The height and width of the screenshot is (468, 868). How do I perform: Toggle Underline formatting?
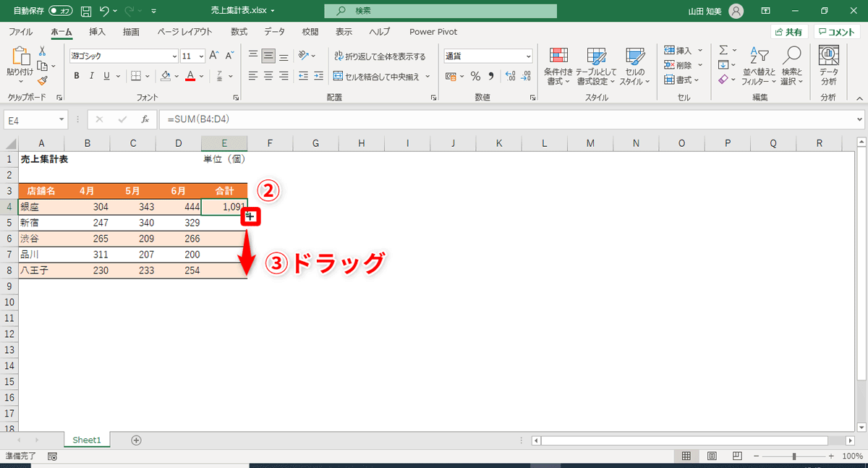point(107,76)
